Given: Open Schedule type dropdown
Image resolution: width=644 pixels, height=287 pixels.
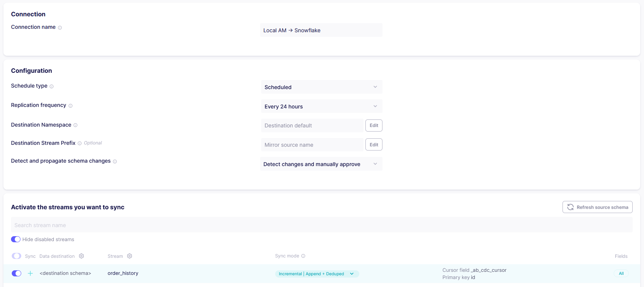Looking at the screenshot, I should click(x=321, y=87).
